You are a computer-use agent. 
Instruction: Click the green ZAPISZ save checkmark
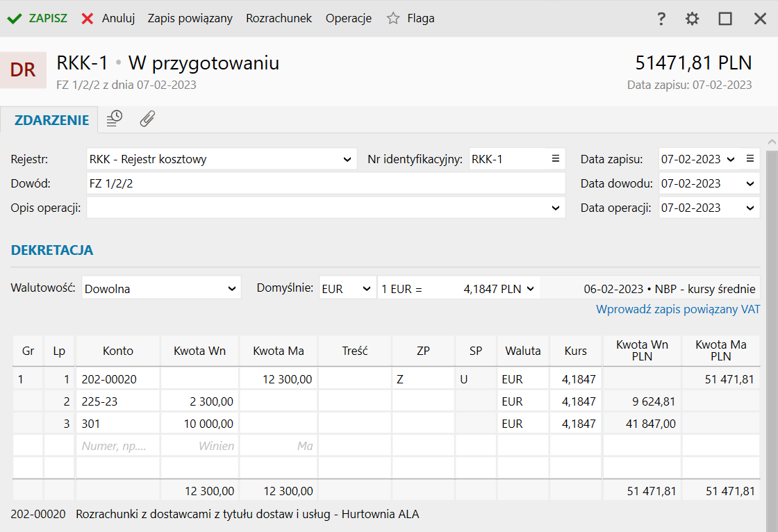click(x=15, y=19)
